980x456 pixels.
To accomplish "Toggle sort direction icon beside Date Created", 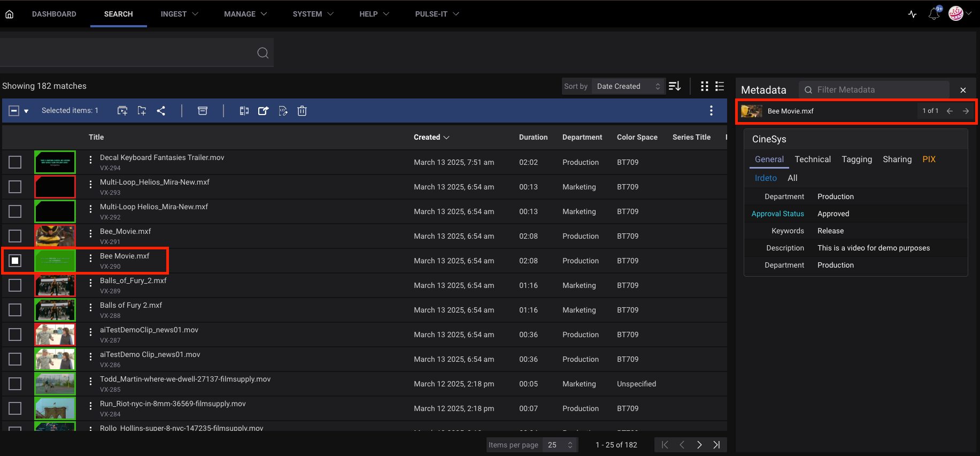I will click(675, 86).
